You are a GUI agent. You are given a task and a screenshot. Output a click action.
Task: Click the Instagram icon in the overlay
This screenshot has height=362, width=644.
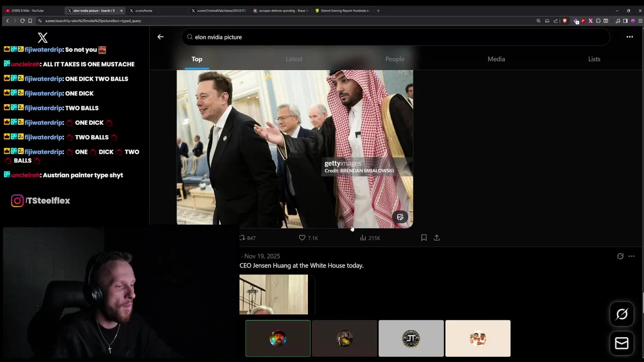click(x=17, y=201)
